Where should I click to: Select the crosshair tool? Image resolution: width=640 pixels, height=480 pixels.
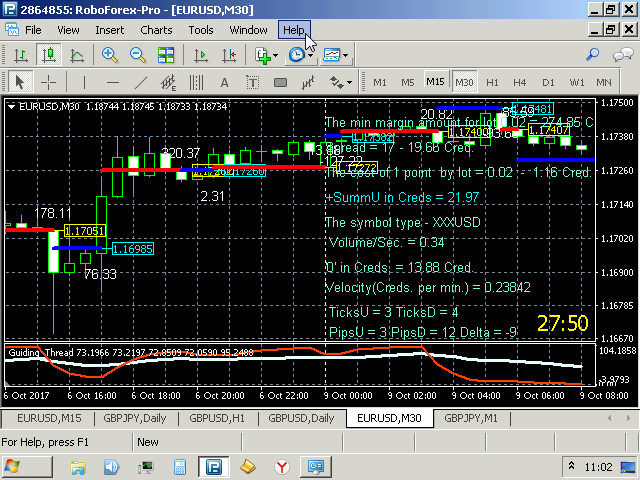point(49,82)
